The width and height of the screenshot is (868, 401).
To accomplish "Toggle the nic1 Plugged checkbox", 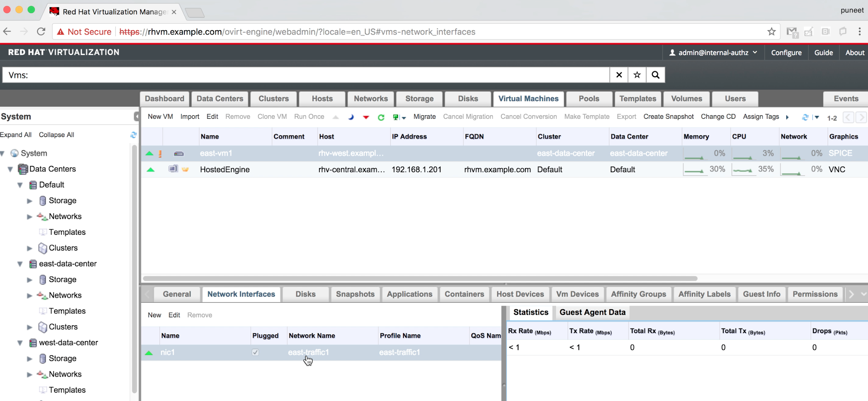I will pyautogui.click(x=255, y=352).
